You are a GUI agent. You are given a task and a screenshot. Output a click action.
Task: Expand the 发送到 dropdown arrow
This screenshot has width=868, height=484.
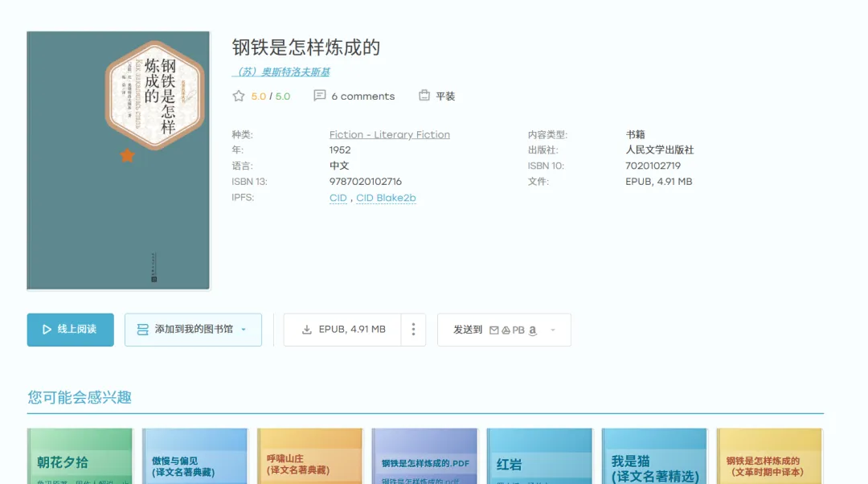coord(552,330)
